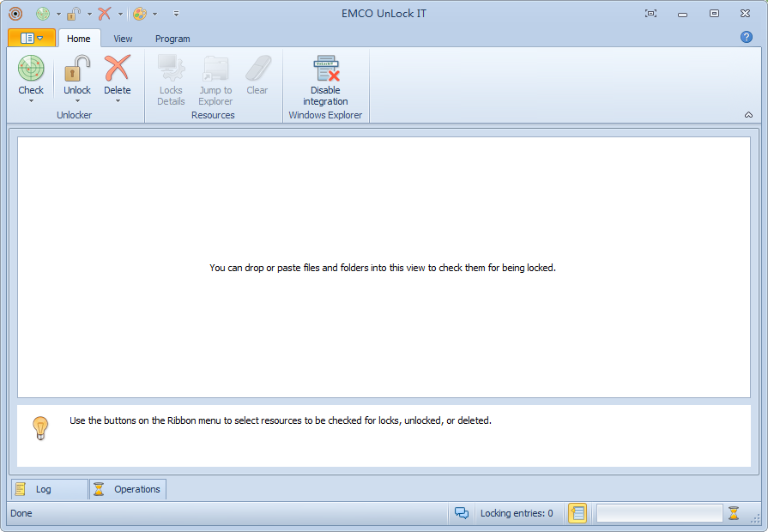Image resolution: width=768 pixels, height=532 pixels.
Task: Expand the customize quick access toolbar arrow
Action: coord(176,14)
